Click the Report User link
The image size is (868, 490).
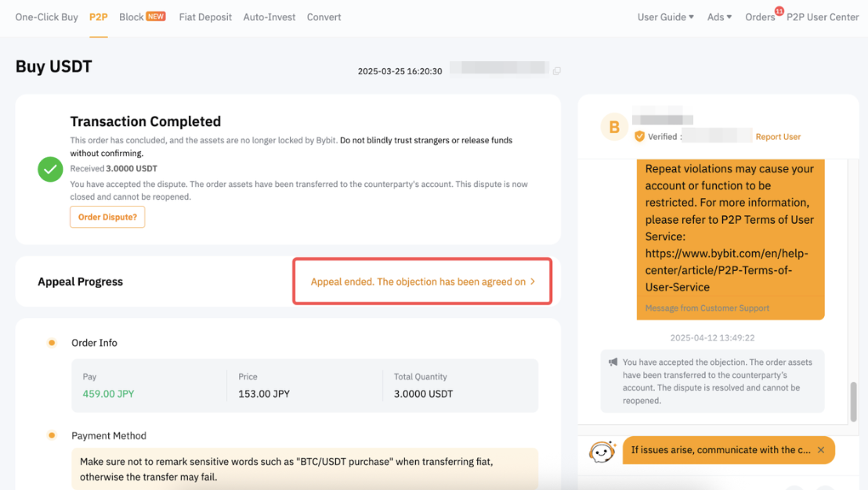click(x=778, y=137)
